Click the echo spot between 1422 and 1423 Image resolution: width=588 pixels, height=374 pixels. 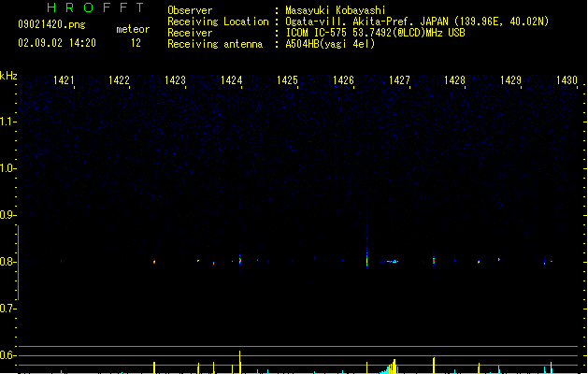(154, 262)
